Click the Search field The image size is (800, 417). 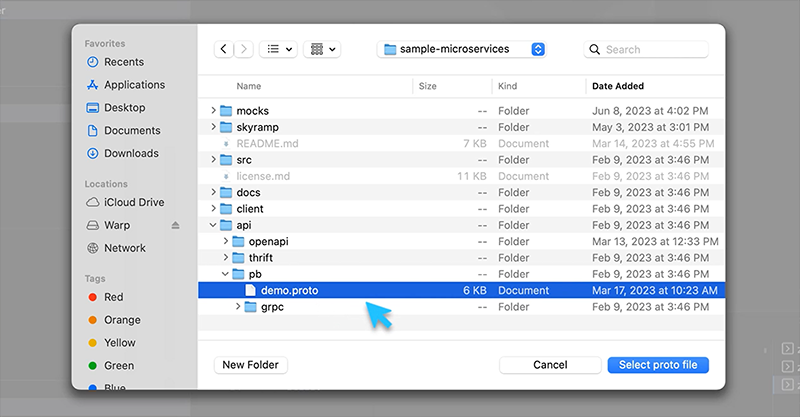(x=646, y=50)
